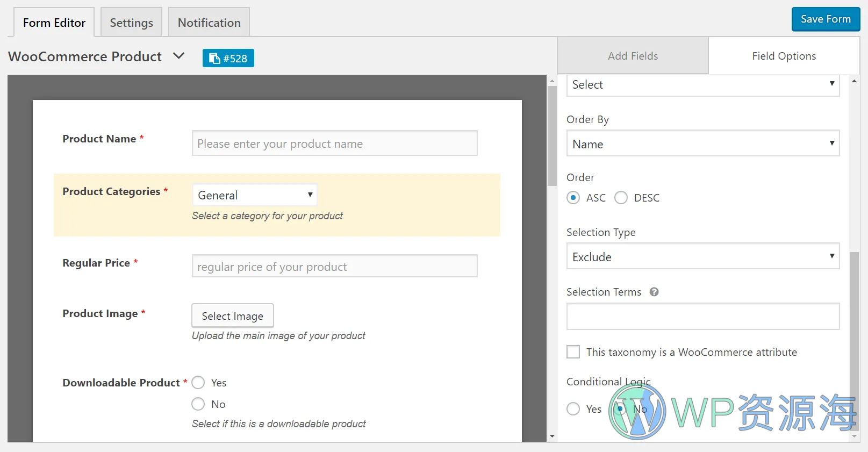Viewport: 868px width, 452px height.
Task: Choose Yes for Downloadable Product
Action: (x=198, y=382)
